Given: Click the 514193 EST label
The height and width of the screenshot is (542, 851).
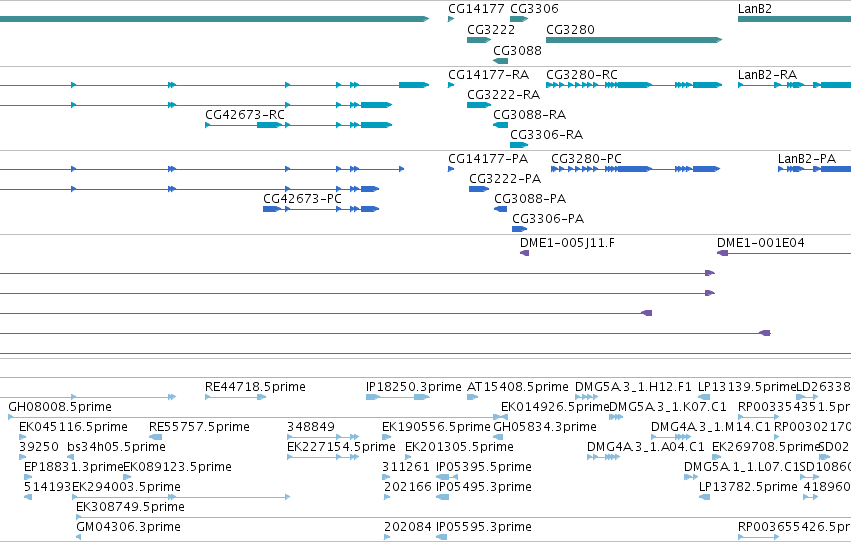Looking at the screenshot, I should tap(48, 487).
